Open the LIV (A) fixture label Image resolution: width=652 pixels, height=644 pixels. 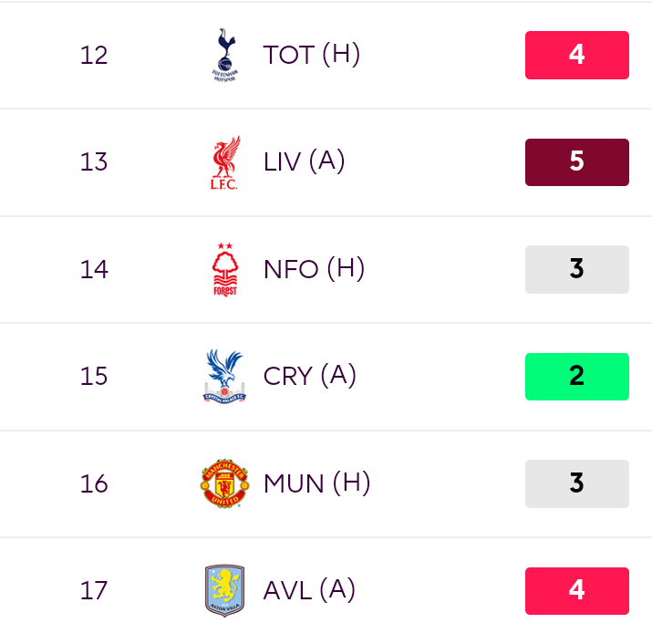click(x=304, y=161)
